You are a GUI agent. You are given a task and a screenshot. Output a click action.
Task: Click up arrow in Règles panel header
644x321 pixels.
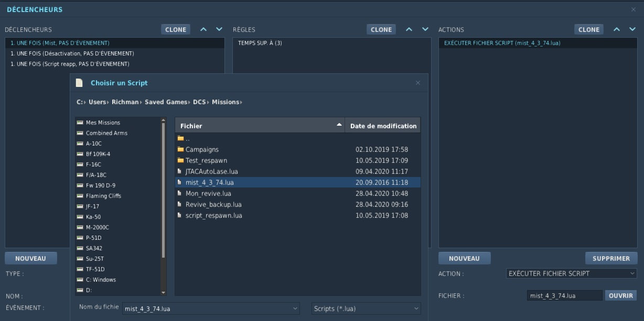coord(409,29)
